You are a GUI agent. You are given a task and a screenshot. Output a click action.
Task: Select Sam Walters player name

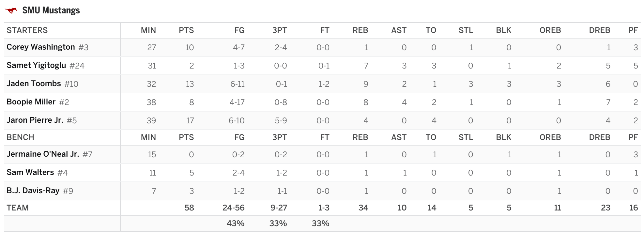[30, 172]
